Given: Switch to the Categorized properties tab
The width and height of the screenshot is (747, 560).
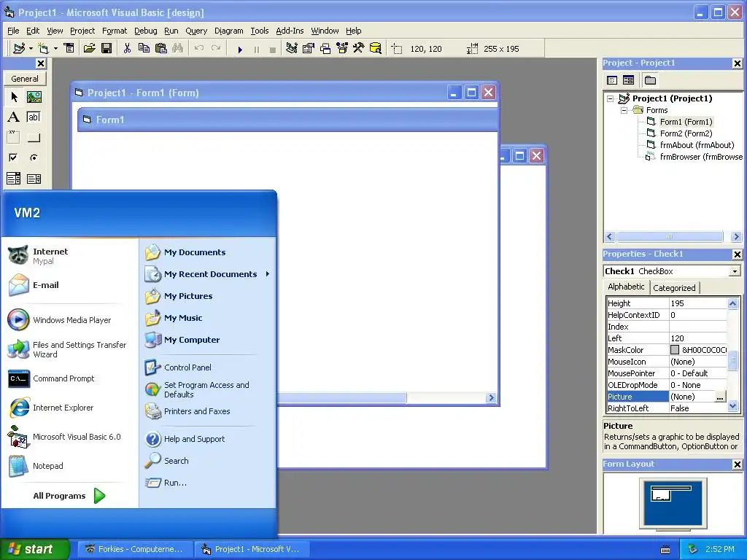Looking at the screenshot, I should 674,287.
